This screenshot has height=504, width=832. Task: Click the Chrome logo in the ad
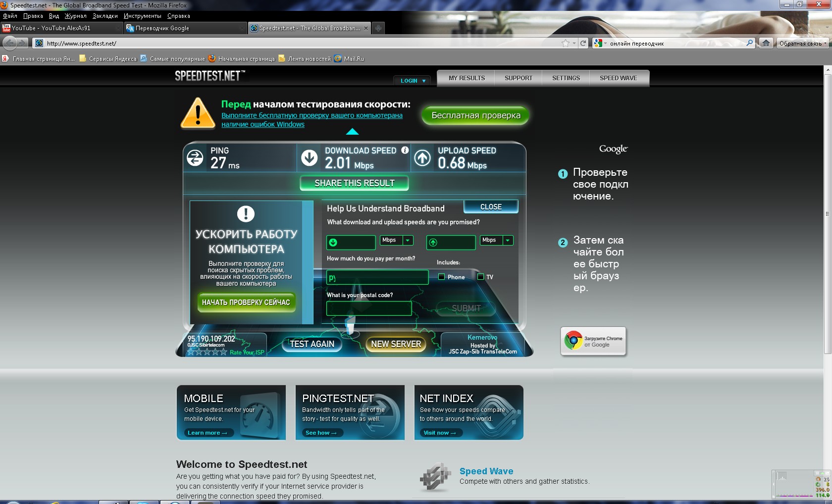(x=573, y=341)
